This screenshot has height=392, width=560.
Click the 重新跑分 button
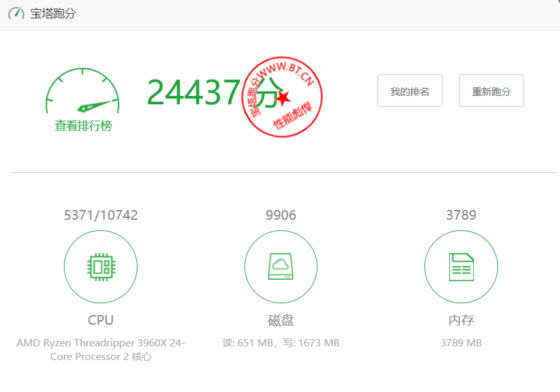point(491,91)
